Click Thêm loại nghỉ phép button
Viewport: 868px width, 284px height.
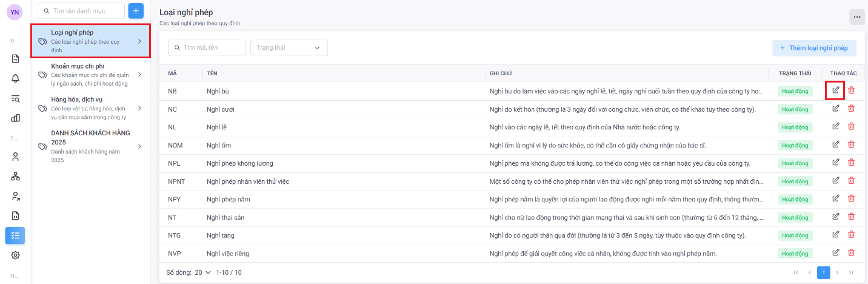pos(814,48)
